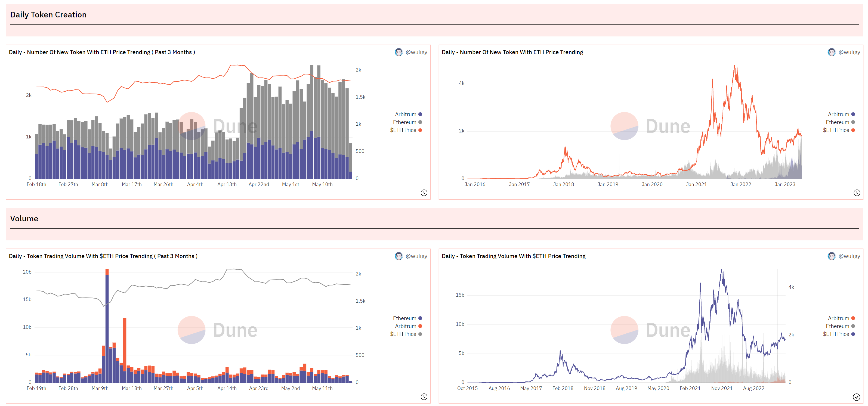Viewport: 868px width, 406px height.
Task: Click the clock icon in the bottom-left volume chart
Action: (424, 396)
